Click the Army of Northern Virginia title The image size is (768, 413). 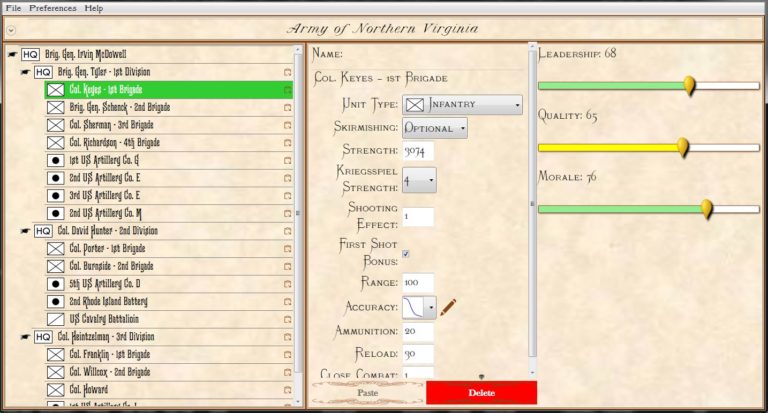click(383, 29)
